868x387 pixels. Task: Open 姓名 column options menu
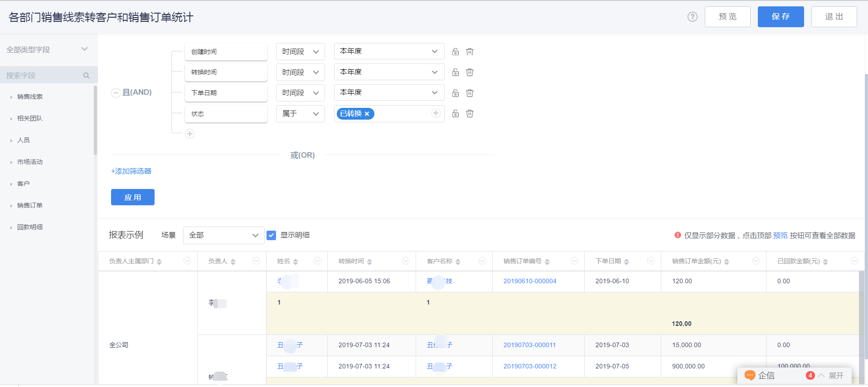[317, 261]
